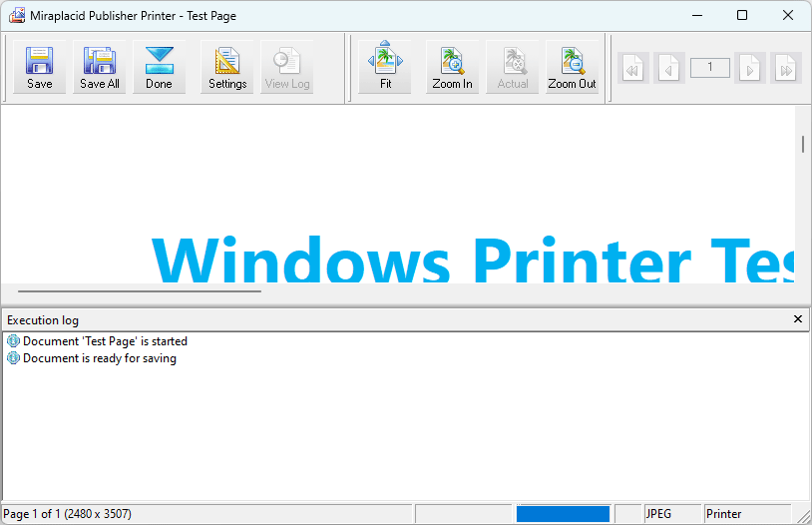Click the Save All icon
The height and width of the screenshot is (525, 812).
[x=100, y=68]
